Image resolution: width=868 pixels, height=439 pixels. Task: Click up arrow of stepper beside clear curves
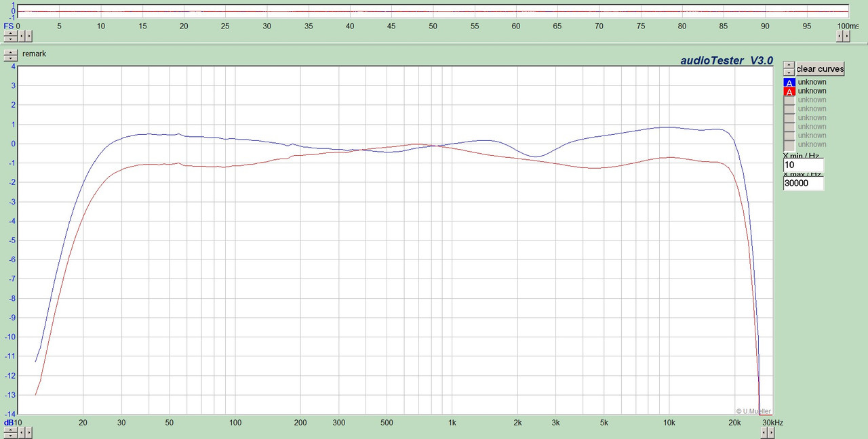tap(789, 65)
